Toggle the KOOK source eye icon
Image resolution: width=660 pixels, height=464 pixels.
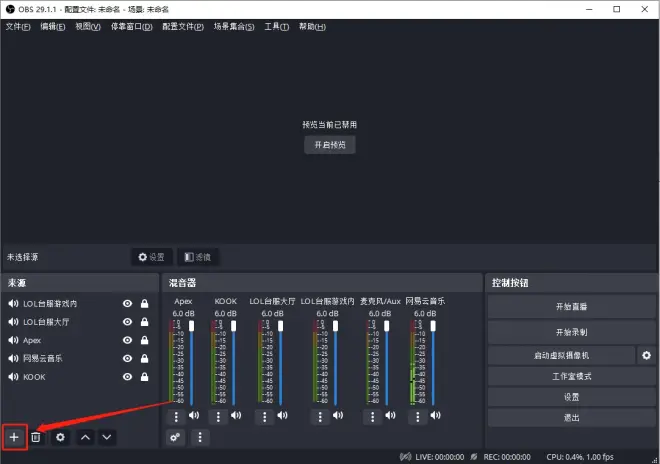[x=128, y=377]
